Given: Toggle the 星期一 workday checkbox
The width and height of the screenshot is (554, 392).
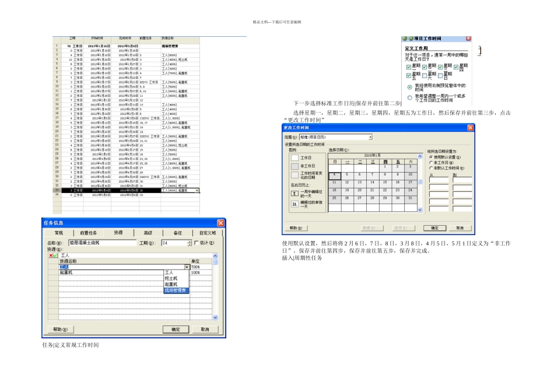Looking at the screenshot, I should [409, 67].
